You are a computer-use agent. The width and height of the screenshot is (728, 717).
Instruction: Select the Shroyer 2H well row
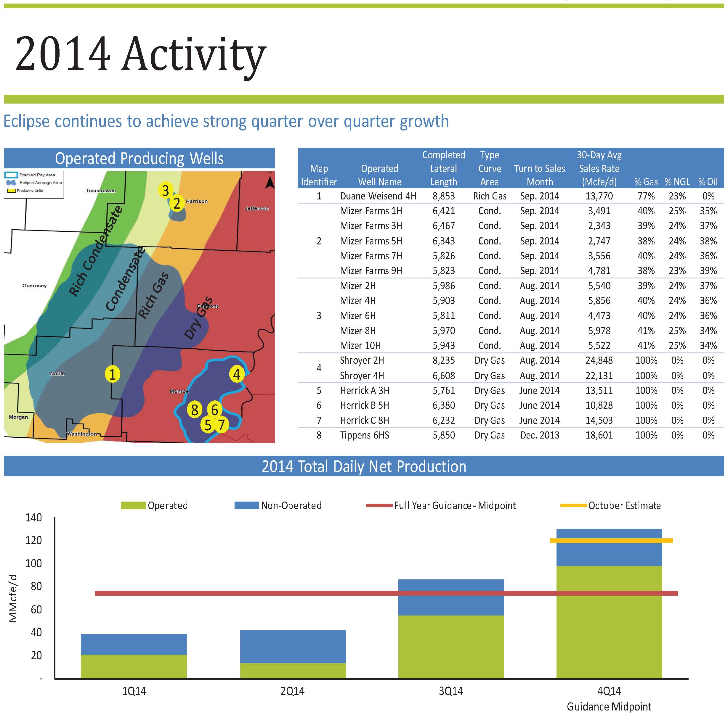pyautogui.click(x=362, y=360)
